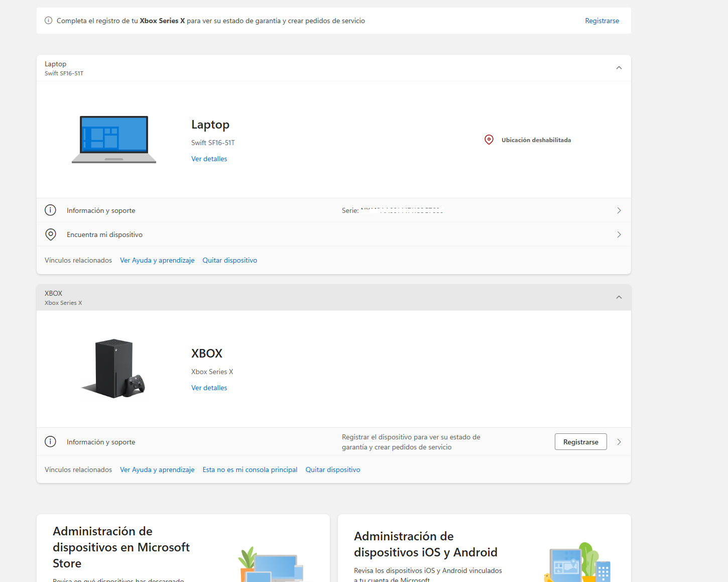Expand Encuentra mi dispositivo chevron arrow
728x582 pixels.
tap(619, 235)
